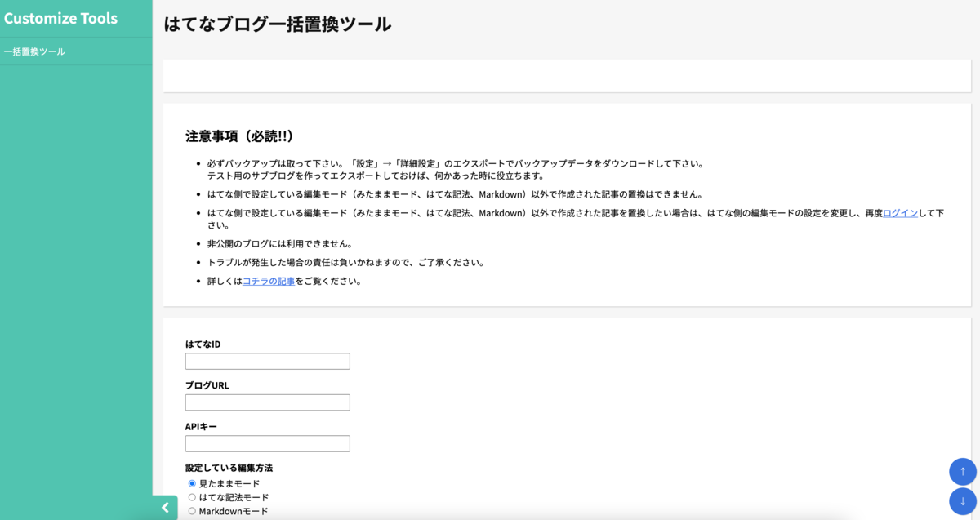
Task: Click the 設定している編集方法 label
Action: click(x=229, y=468)
